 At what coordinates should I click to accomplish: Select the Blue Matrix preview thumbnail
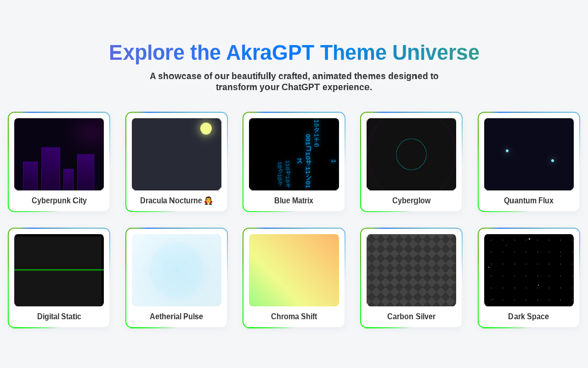pos(294,154)
